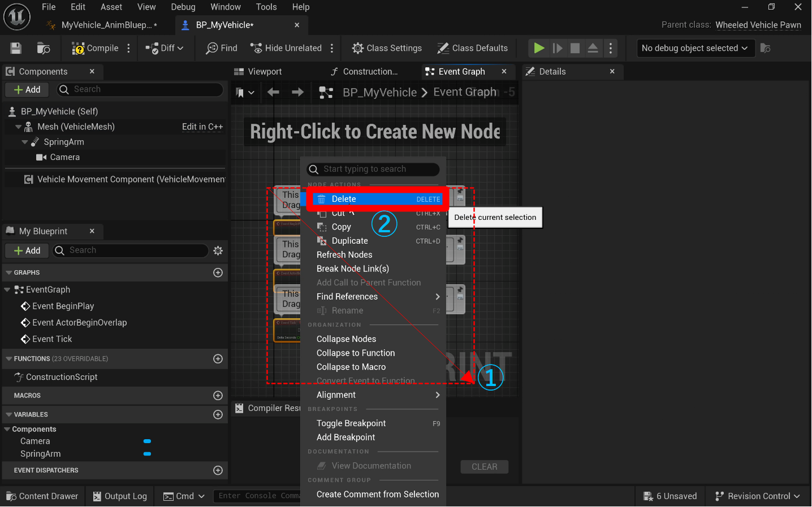Click the Components search field
812x507 pixels.
[x=139, y=89]
